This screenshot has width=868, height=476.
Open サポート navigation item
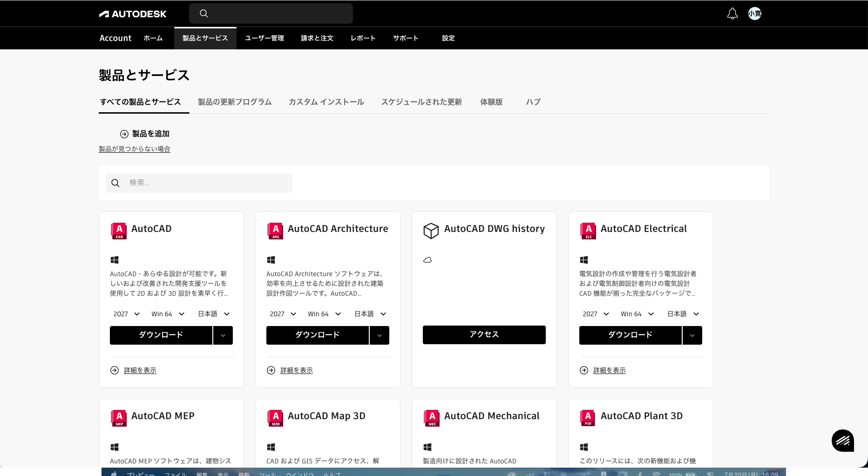click(406, 38)
